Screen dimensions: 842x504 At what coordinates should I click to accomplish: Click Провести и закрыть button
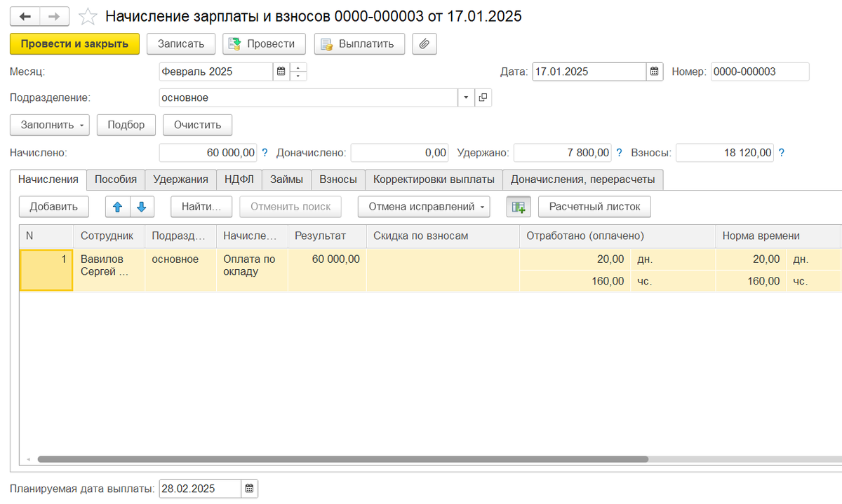tap(74, 43)
